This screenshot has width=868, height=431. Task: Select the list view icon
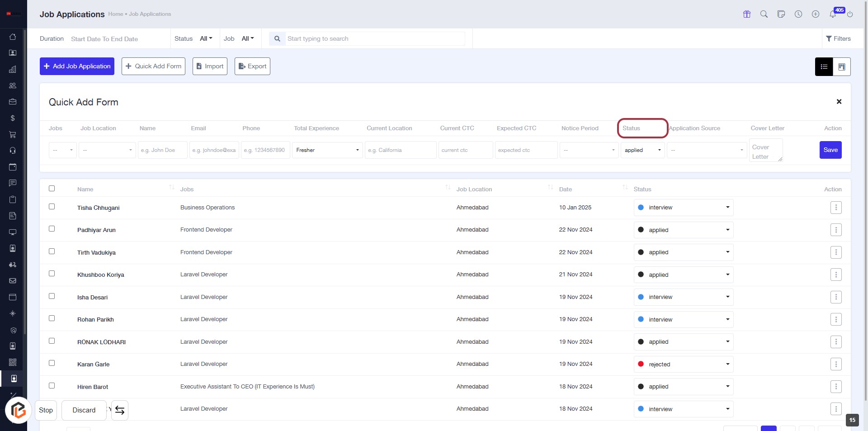824,66
